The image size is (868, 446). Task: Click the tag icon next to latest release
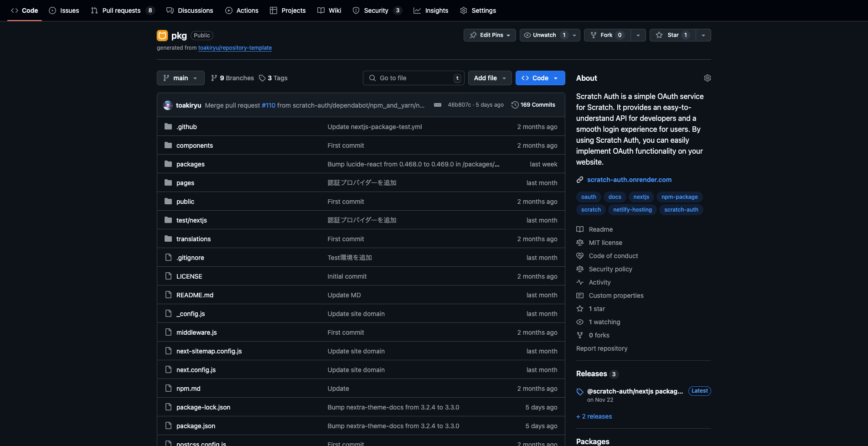(580, 392)
